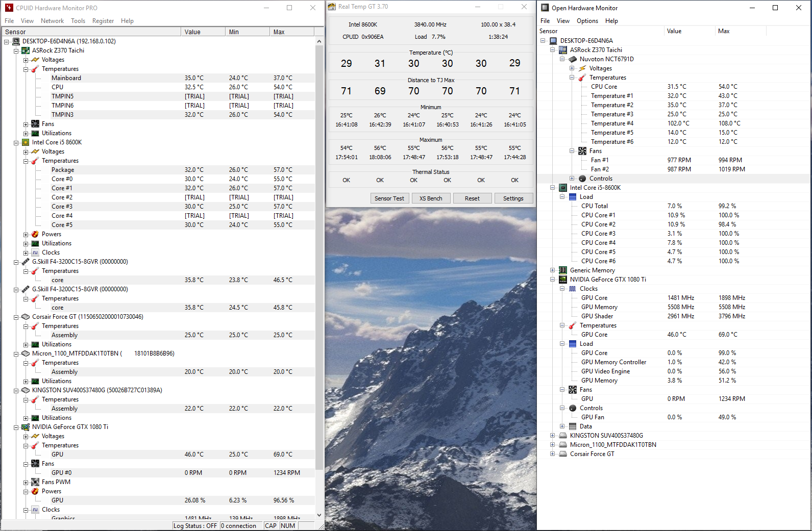Collapse Nuvoton NCT6791D node in Open Hardware Monitor
812x531 pixels.
tap(562, 59)
